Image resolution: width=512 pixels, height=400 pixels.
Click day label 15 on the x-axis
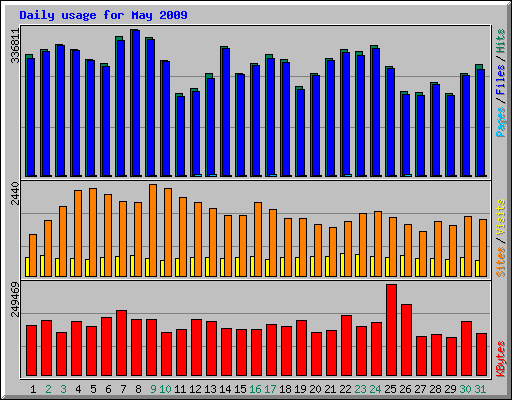(240, 389)
